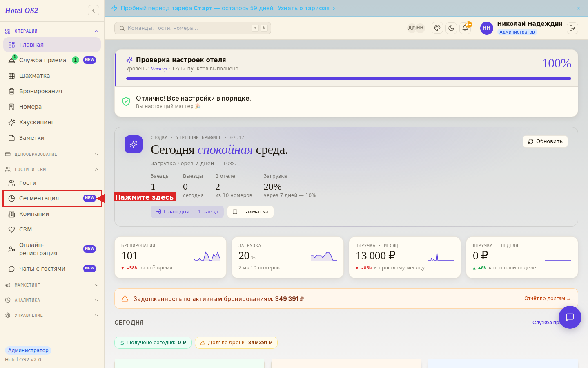Open notifications bell icon
The image size is (588, 368).
tap(465, 28)
